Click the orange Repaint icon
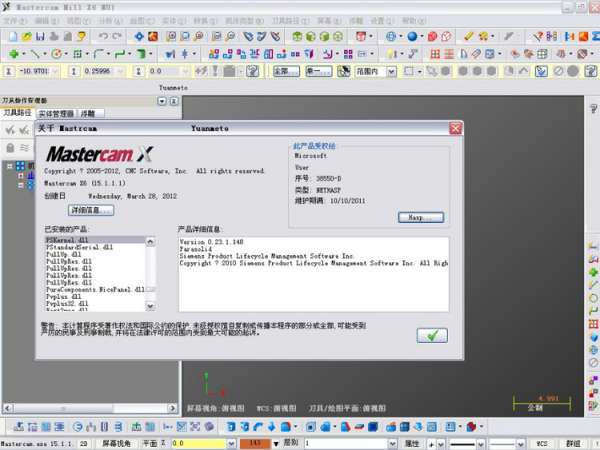The width and height of the screenshot is (600, 450). tap(153, 36)
